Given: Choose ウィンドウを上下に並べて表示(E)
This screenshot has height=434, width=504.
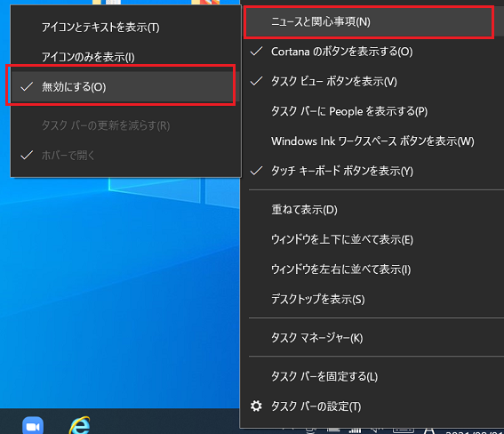Looking at the screenshot, I should (372, 240).
